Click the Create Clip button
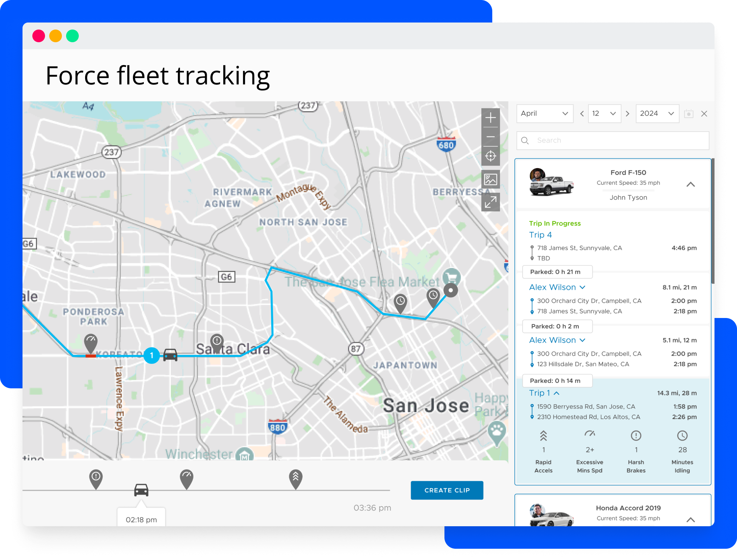 [x=447, y=490]
